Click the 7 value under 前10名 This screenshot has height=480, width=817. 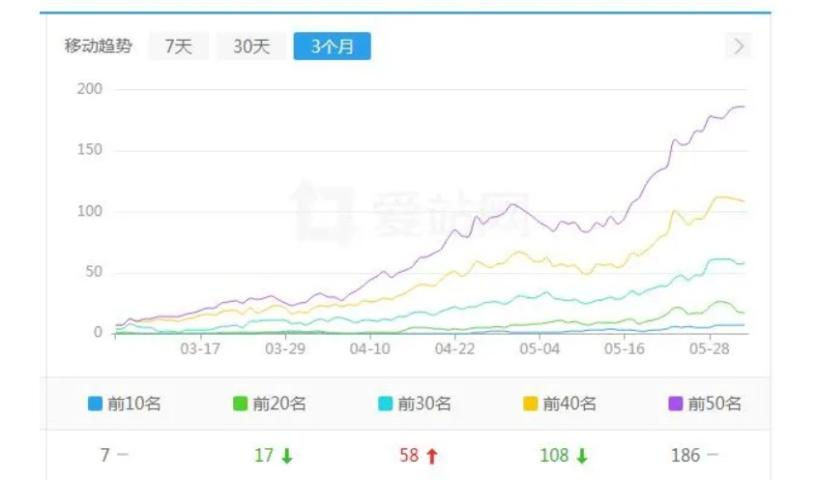tap(104, 456)
